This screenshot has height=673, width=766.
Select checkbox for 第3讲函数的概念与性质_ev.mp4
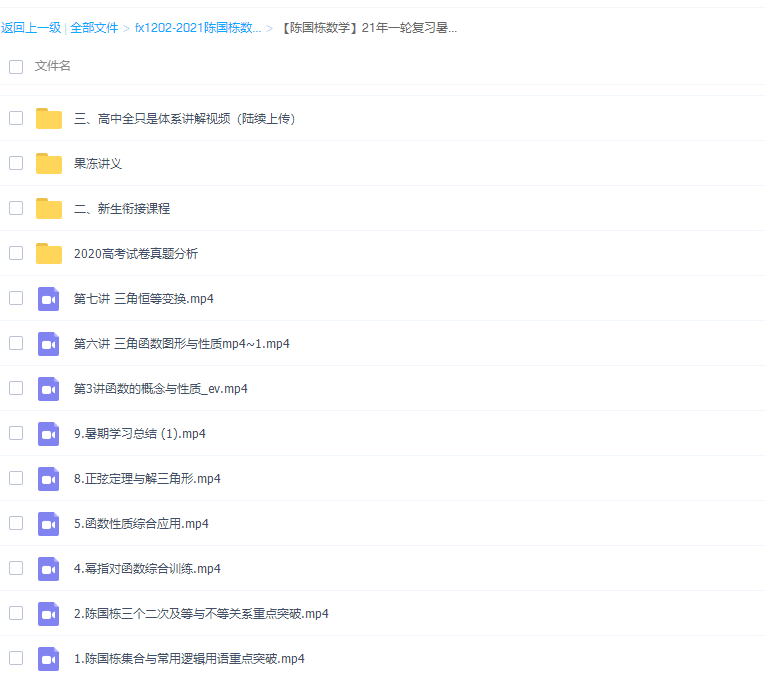click(16, 388)
